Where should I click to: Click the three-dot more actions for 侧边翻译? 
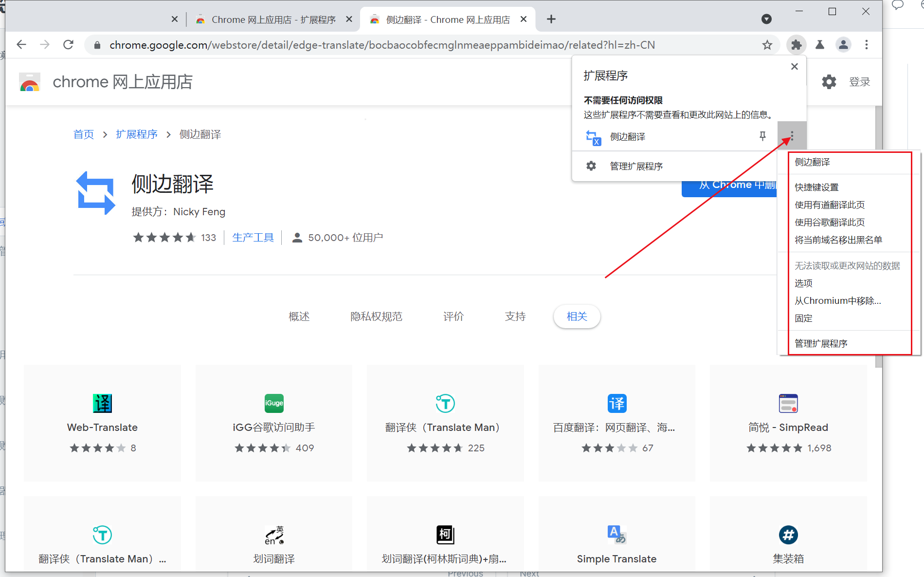point(792,136)
